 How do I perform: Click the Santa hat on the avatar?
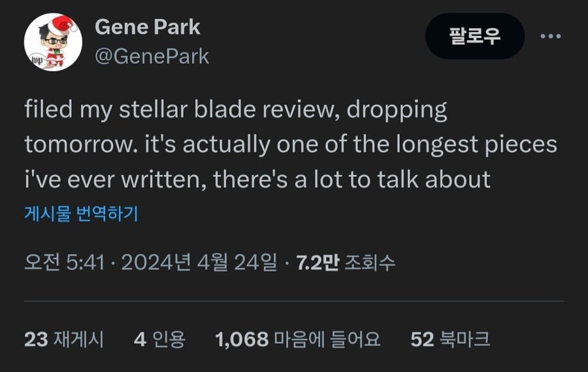click(62, 23)
